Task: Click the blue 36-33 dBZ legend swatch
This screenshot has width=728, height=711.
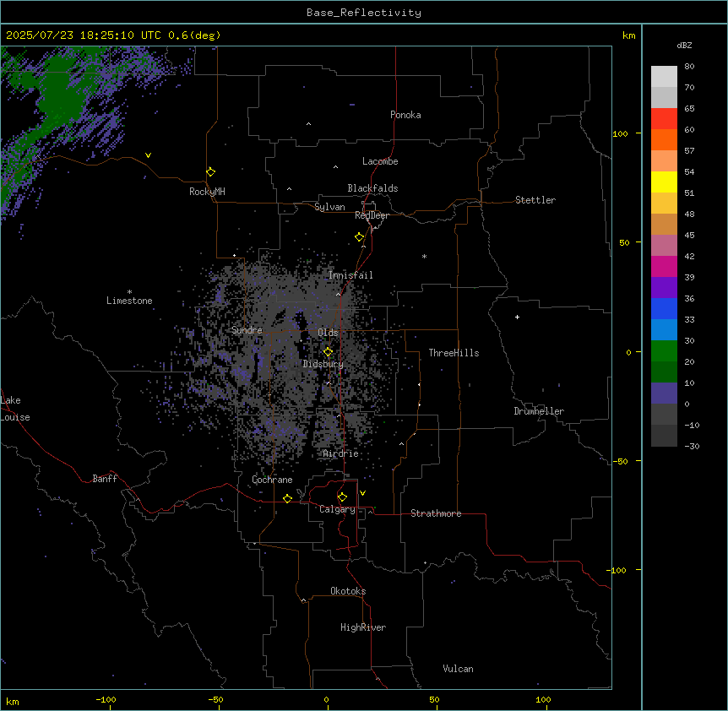Action: coord(664,308)
